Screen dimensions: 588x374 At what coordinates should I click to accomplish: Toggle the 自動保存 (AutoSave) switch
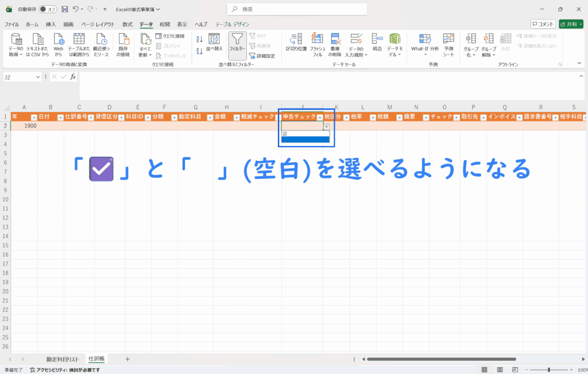coord(48,9)
